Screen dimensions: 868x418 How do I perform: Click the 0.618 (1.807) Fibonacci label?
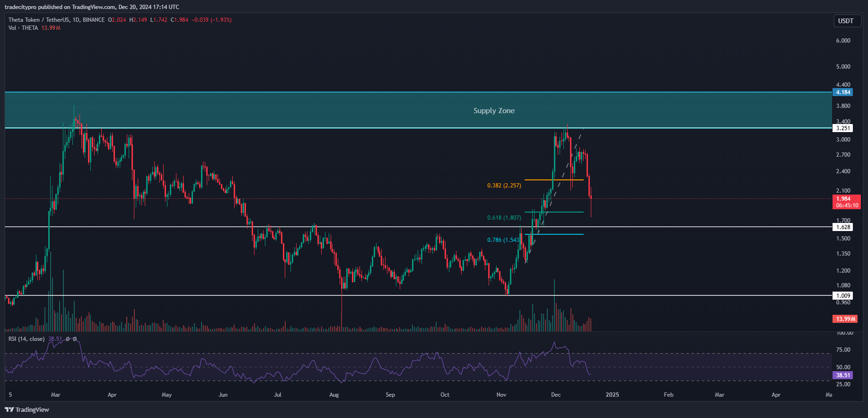[x=504, y=218]
